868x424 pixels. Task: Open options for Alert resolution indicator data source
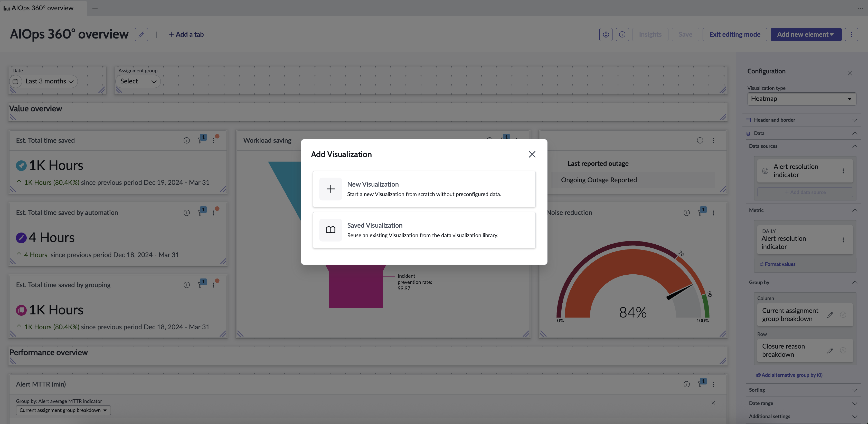pos(843,171)
